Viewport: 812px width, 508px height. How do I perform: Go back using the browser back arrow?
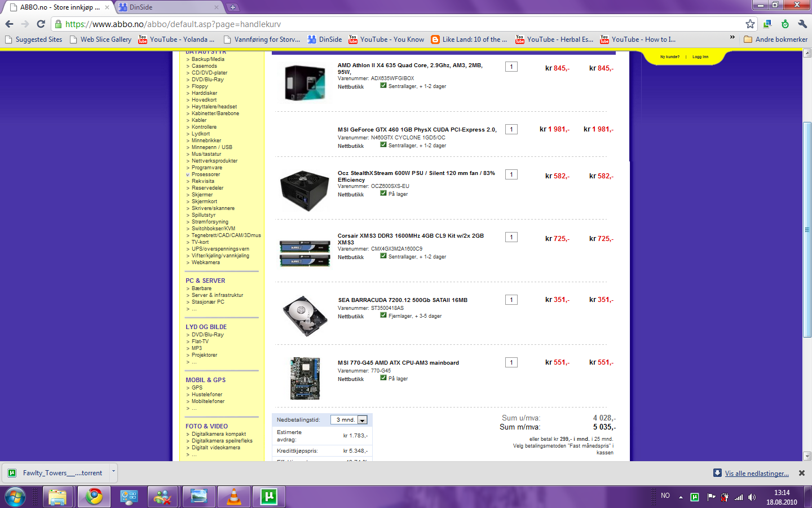point(9,24)
